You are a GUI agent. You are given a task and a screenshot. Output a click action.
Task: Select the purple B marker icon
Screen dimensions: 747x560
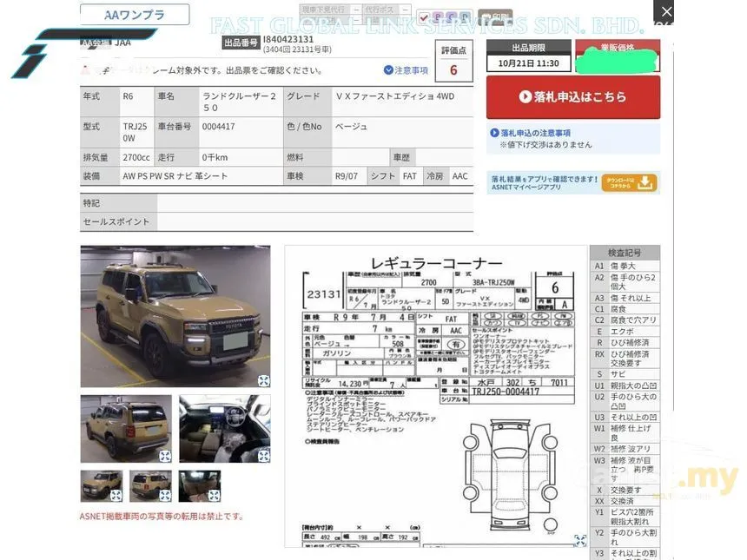pyautogui.click(x=437, y=17)
